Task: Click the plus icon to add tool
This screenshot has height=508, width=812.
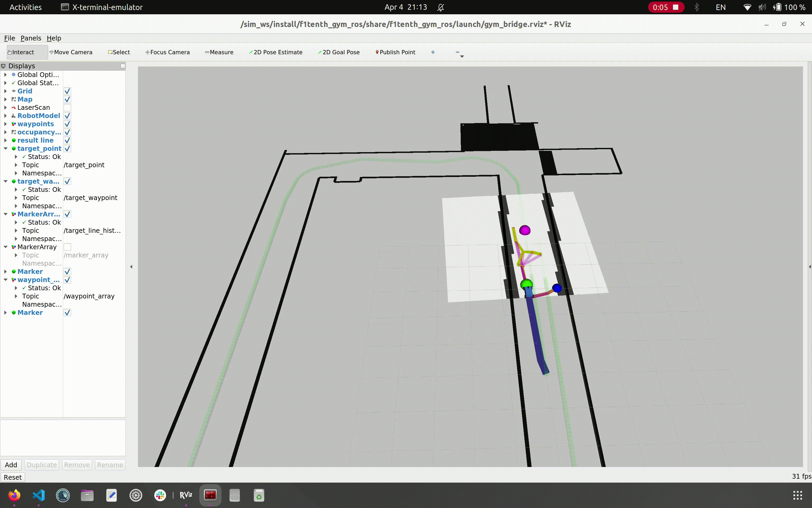Action: pos(433,52)
